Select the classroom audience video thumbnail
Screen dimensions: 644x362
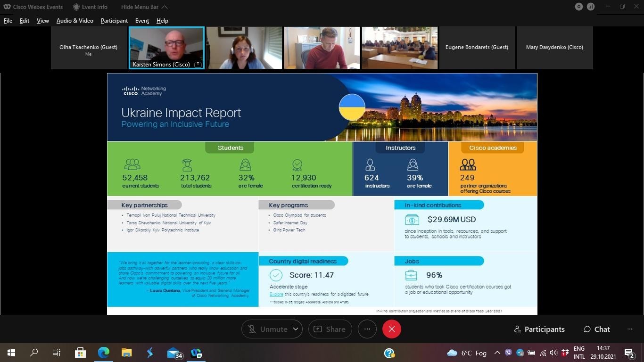point(400,48)
